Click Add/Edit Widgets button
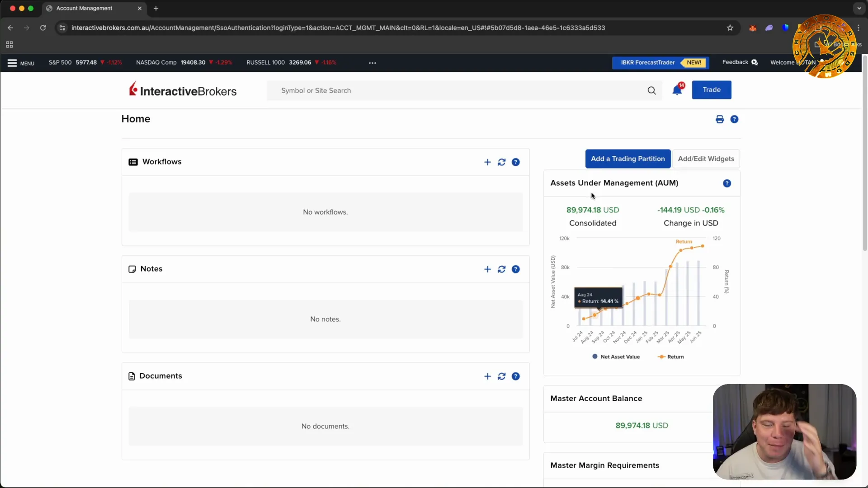Screen dimensions: 868x488 click(x=706, y=159)
